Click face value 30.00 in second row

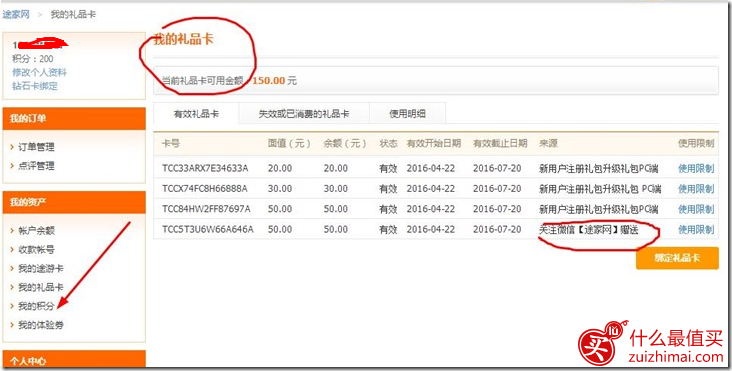pyautogui.click(x=280, y=189)
